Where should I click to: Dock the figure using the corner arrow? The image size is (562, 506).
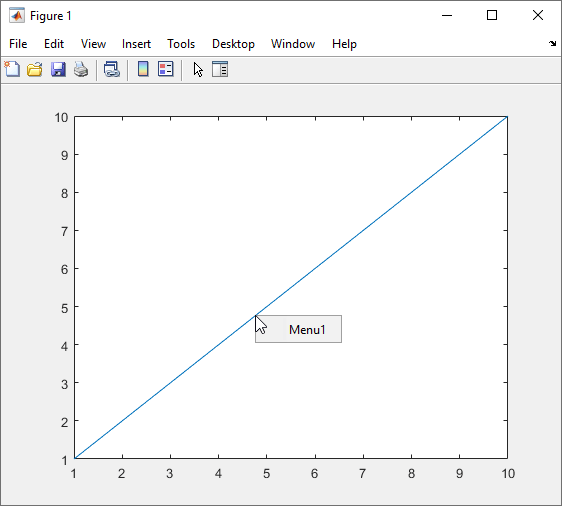coord(552,44)
